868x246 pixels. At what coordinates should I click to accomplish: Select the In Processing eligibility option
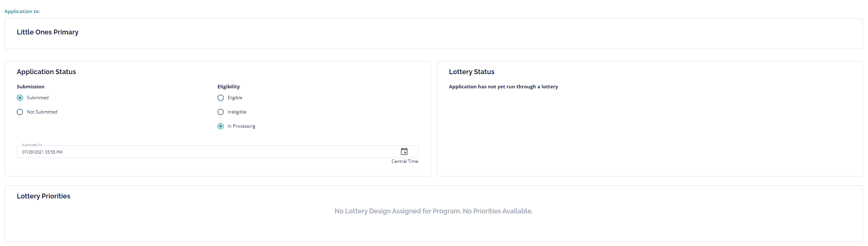[x=221, y=126]
